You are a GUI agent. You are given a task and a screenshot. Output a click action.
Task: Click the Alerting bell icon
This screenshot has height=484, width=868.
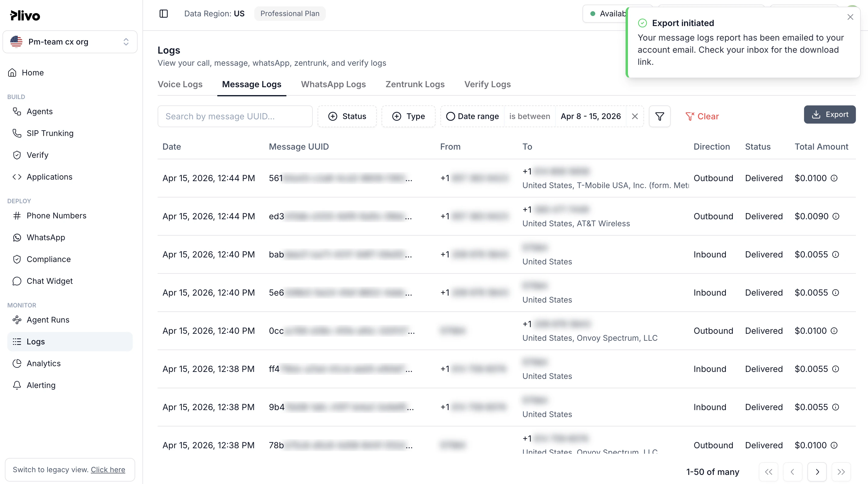pyautogui.click(x=17, y=386)
